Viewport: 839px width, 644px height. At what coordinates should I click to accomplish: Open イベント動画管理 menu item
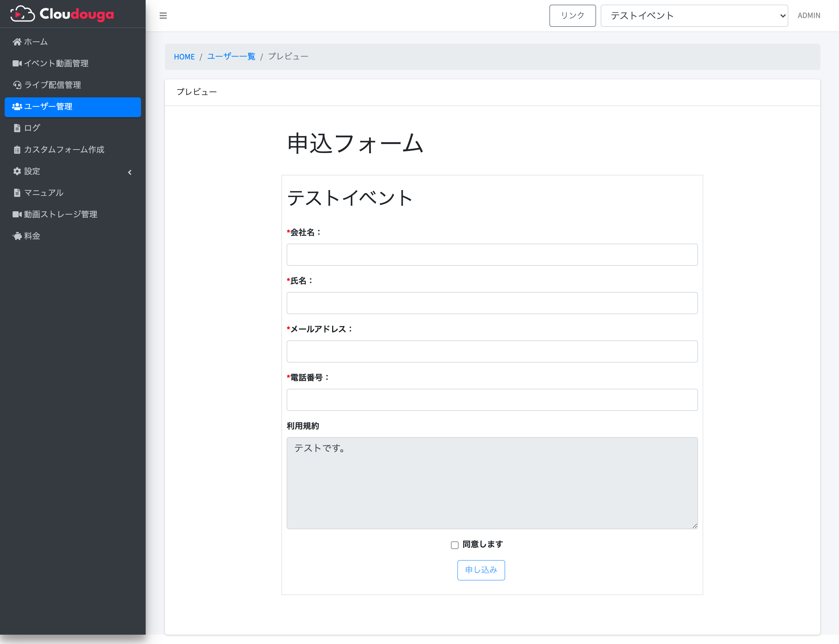click(73, 63)
